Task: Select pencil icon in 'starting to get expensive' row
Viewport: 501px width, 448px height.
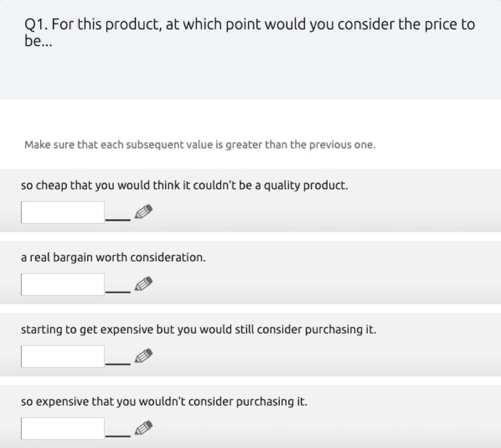Action: point(143,356)
